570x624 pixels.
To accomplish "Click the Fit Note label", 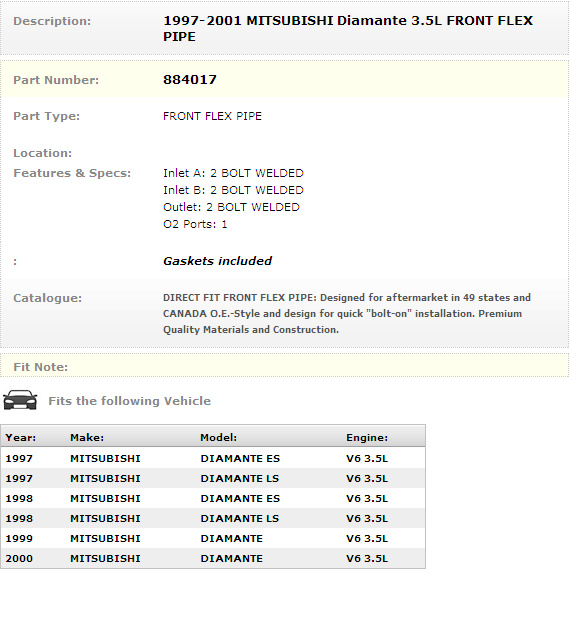I will point(41,367).
